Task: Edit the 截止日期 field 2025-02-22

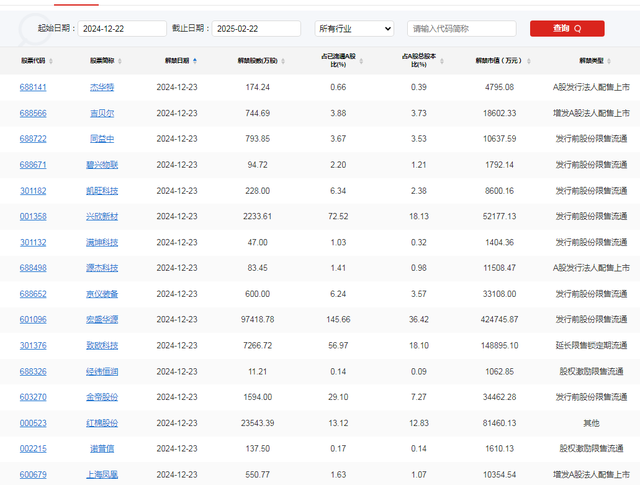Action: (256, 29)
